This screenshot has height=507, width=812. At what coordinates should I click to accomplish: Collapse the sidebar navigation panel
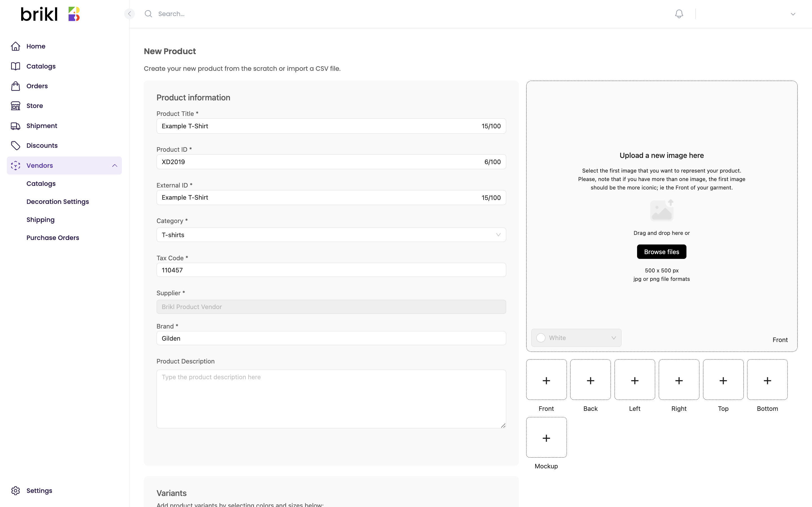tap(129, 14)
